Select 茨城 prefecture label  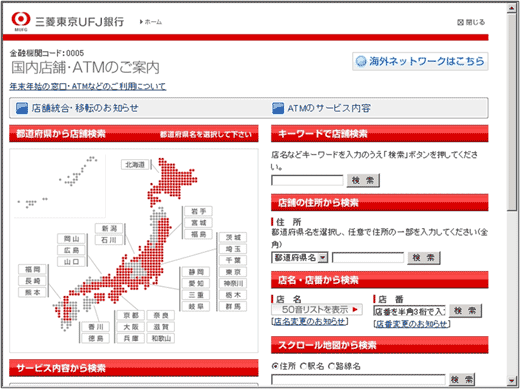(233, 237)
